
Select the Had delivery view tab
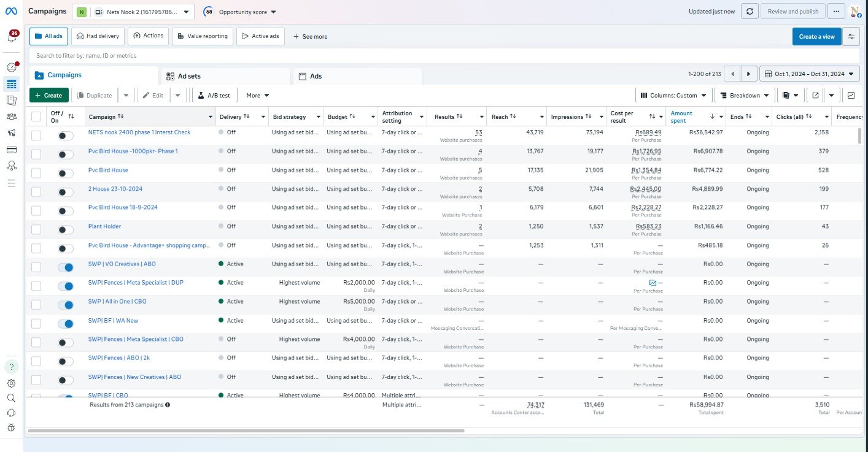click(x=98, y=36)
